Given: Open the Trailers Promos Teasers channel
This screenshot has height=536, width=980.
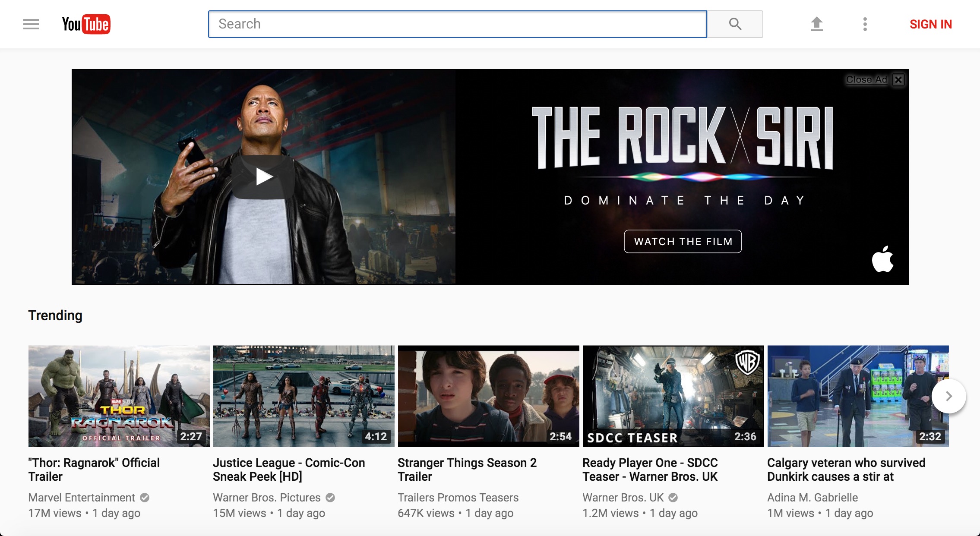Looking at the screenshot, I should (x=458, y=498).
